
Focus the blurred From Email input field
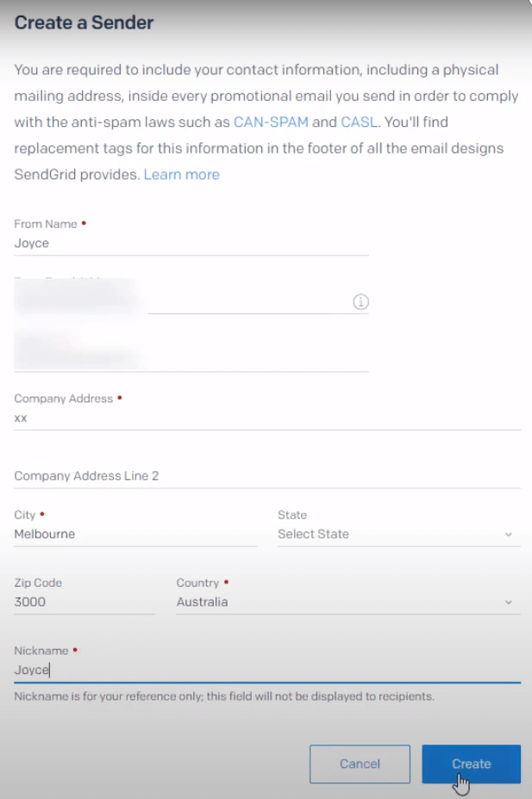click(191, 301)
